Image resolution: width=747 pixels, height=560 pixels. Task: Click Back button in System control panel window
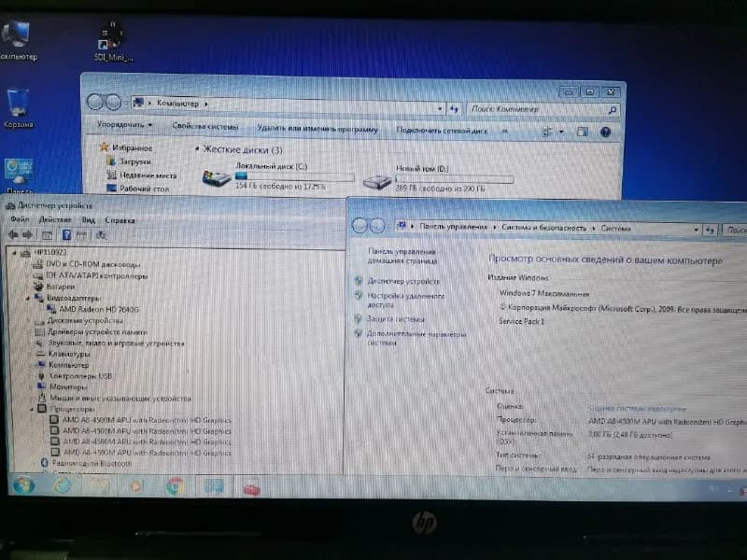click(359, 225)
